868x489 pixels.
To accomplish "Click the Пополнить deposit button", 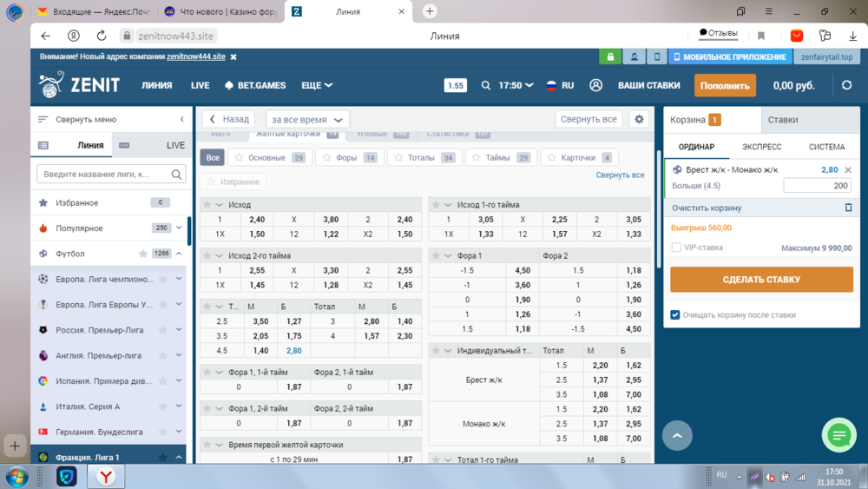I will tap(725, 85).
